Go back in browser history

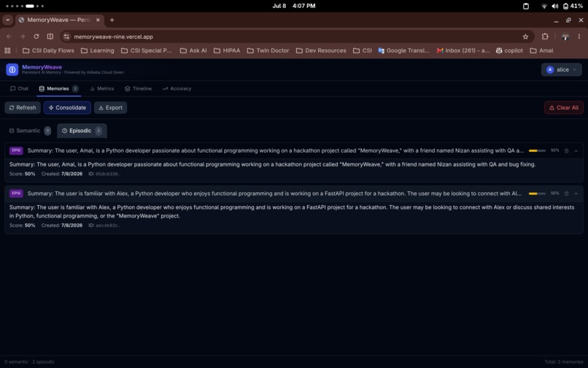coord(9,37)
